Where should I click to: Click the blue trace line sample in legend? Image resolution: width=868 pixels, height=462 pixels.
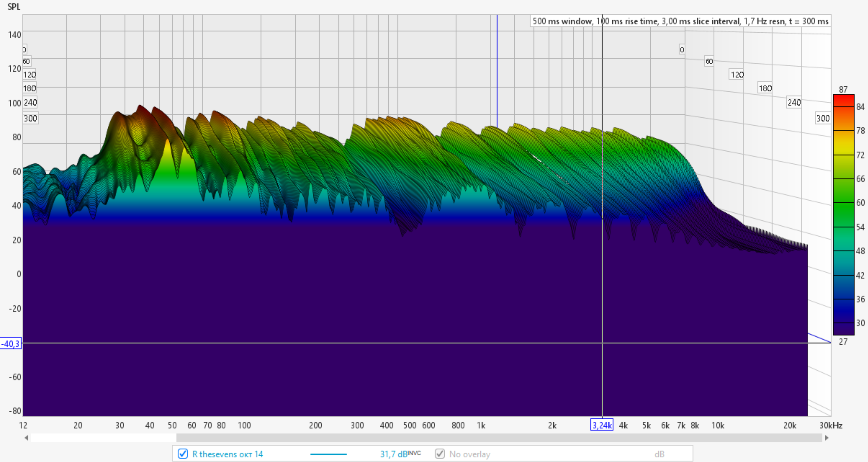(x=328, y=454)
